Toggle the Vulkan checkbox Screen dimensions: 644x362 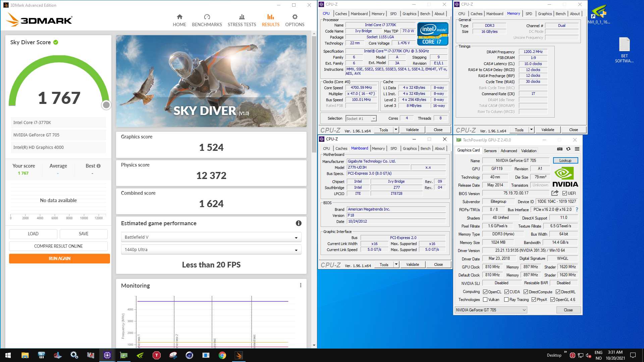[x=485, y=300]
